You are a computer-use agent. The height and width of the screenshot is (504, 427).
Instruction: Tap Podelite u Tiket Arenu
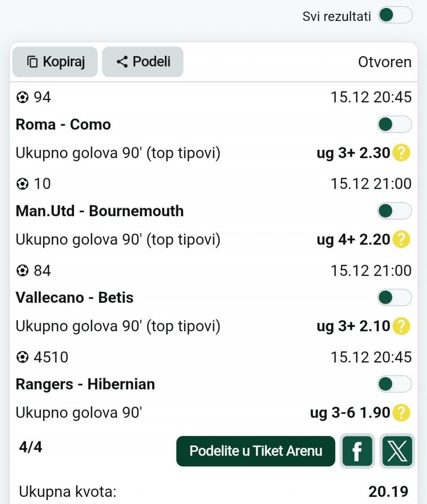tap(256, 451)
